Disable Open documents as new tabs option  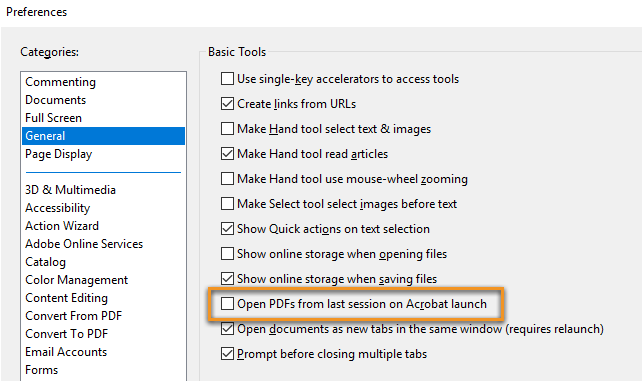[x=227, y=328]
